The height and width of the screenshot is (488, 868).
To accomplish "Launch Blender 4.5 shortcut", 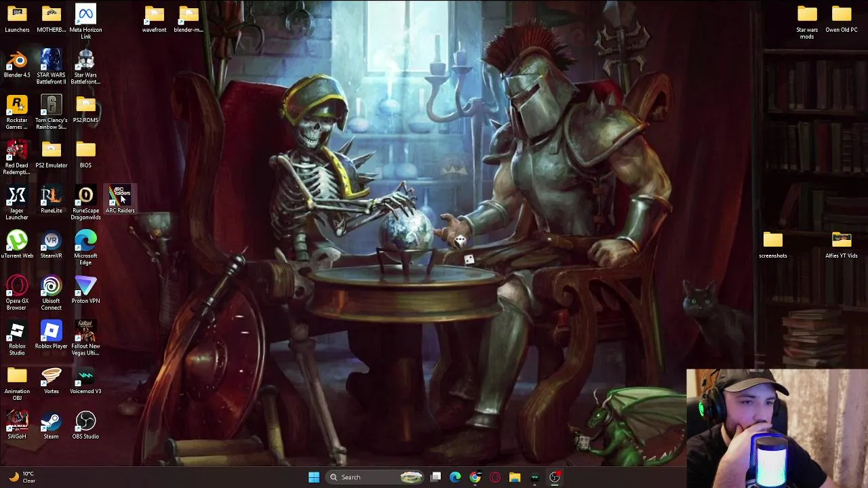I will coord(17,64).
